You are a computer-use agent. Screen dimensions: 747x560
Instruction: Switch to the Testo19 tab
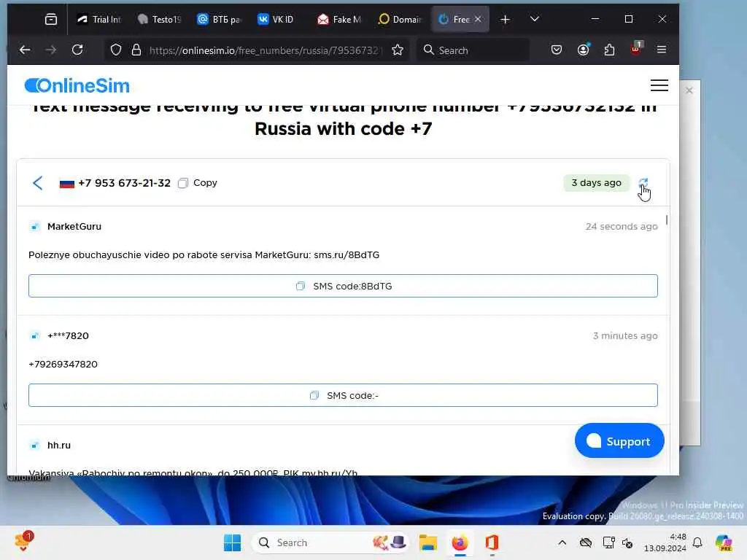click(x=160, y=20)
